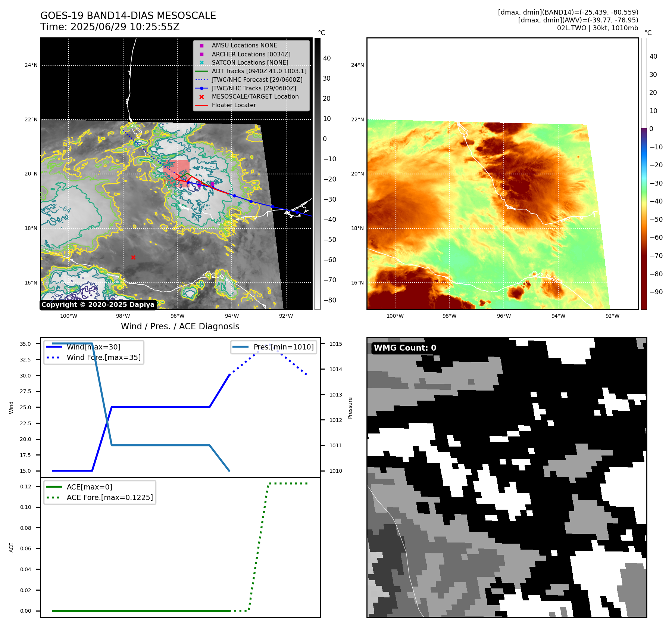Click the red line sample beside Floater Locater
Image resolution: width=672 pixels, height=631 pixels.
pyautogui.click(x=201, y=105)
